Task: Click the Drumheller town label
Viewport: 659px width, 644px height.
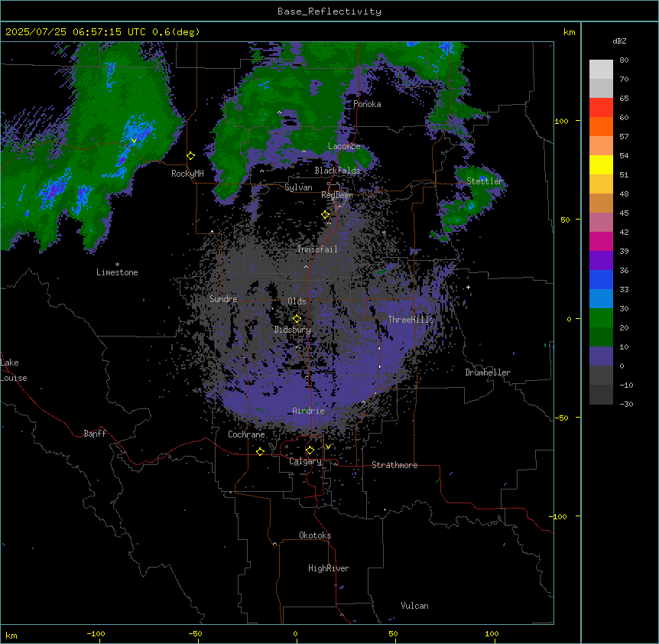Action: 488,372
